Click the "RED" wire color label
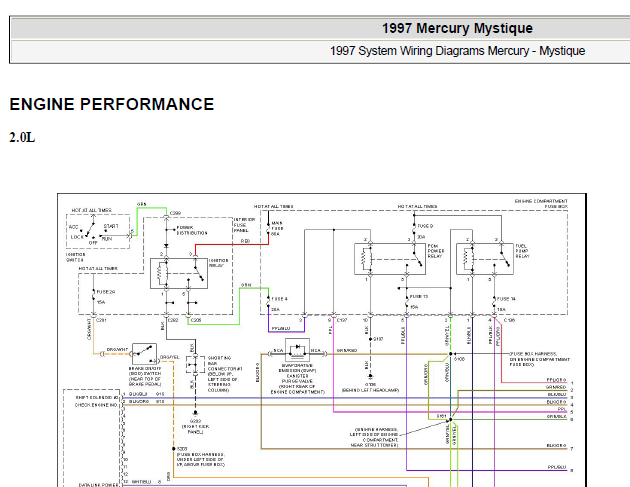This screenshot has height=487, width=630. (245, 241)
